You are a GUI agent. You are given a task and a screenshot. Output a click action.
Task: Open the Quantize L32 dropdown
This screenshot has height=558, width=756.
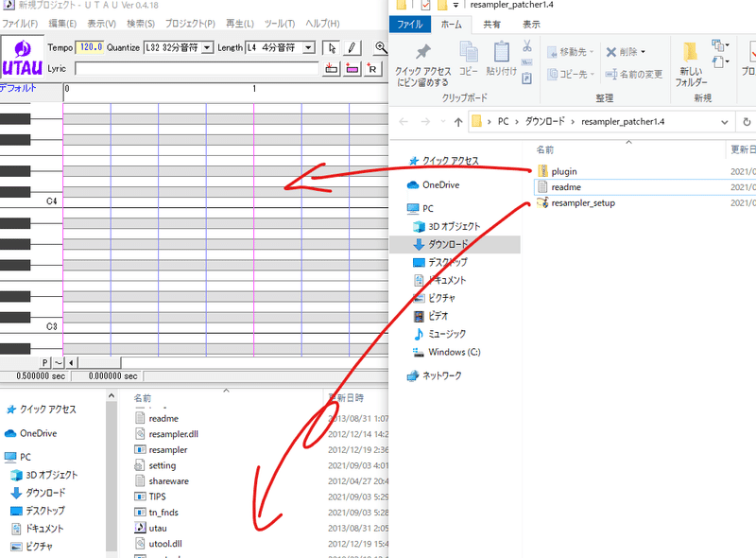coord(207,47)
